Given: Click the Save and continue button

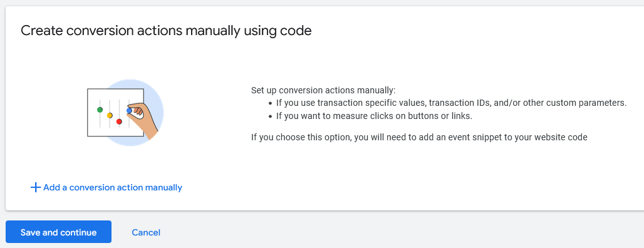Looking at the screenshot, I should 58,232.
